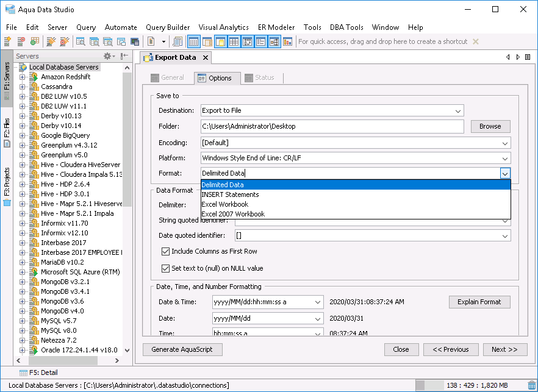Close the Format dropdown via its arrow
538x392 pixels.
(x=504, y=174)
